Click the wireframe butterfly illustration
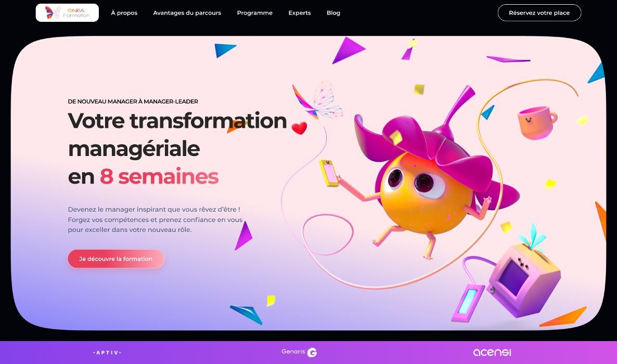Screen dimensions: 617x364 pos(318,100)
